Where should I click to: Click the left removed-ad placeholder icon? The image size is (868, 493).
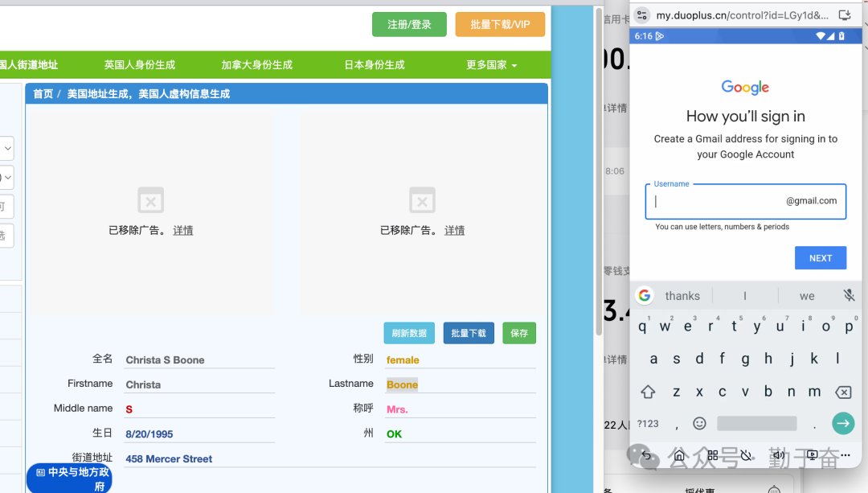point(150,200)
